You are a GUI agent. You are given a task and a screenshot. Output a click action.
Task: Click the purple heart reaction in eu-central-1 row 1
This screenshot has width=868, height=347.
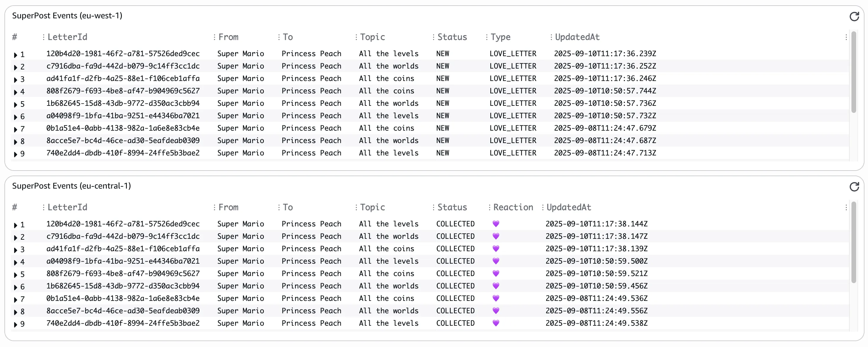tap(496, 224)
